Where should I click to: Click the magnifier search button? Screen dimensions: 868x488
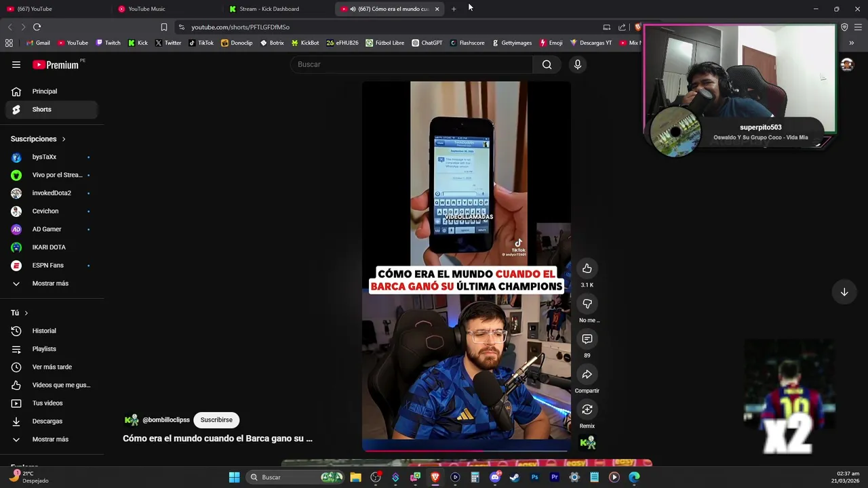[547, 64]
